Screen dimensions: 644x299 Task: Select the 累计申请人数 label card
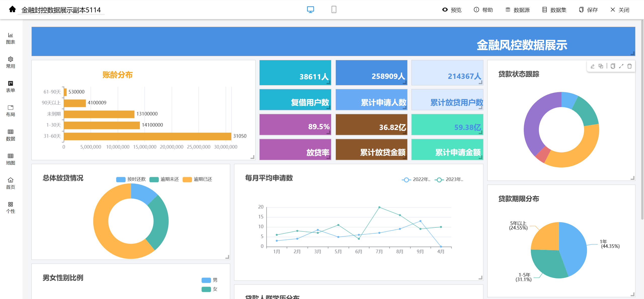tap(371, 99)
